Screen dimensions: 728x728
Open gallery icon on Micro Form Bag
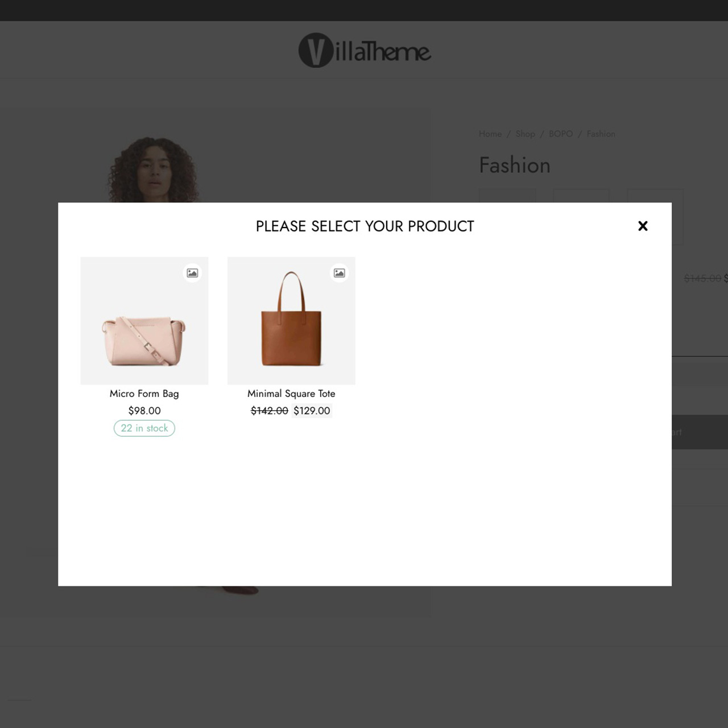coord(192,273)
